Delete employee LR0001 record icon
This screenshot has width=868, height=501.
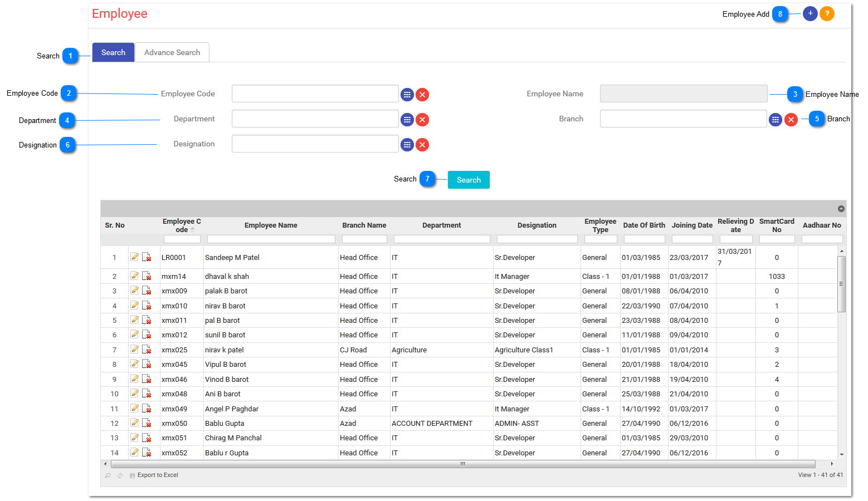147,257
